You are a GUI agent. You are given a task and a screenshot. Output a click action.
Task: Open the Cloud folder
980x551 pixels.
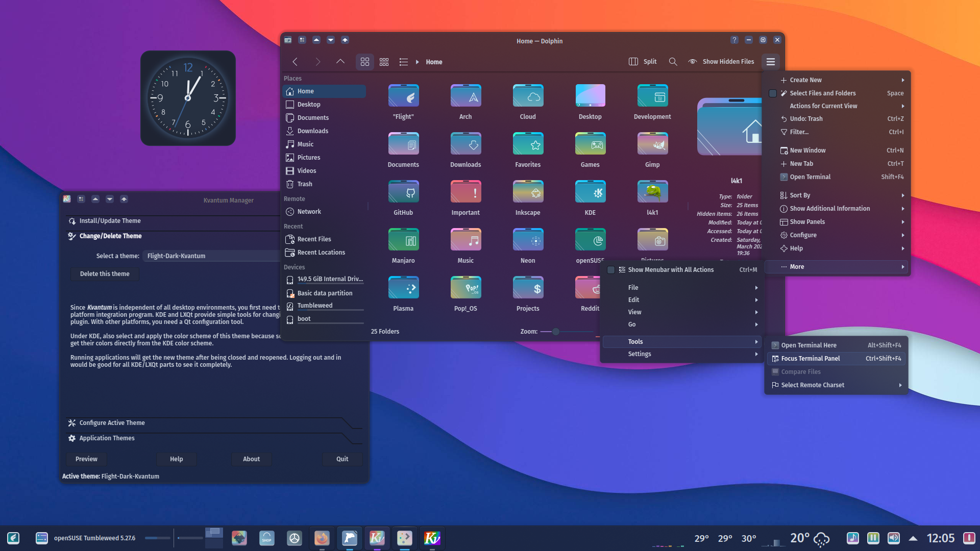(528, 102)
